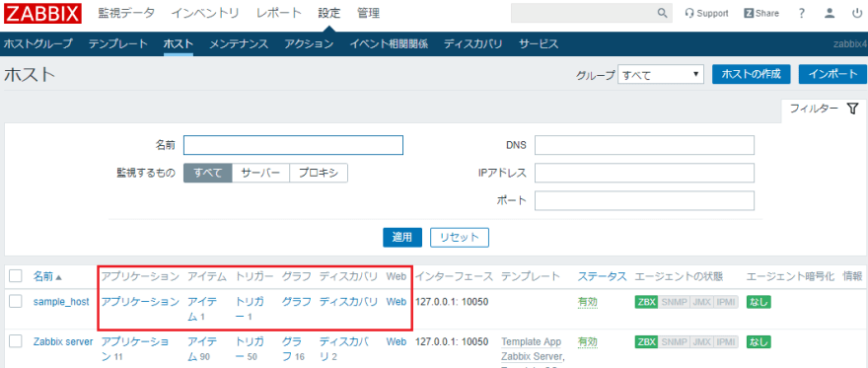This screenshot has width=868, height=368.
Task: Open the Share Z icon link
Action: 761,13
